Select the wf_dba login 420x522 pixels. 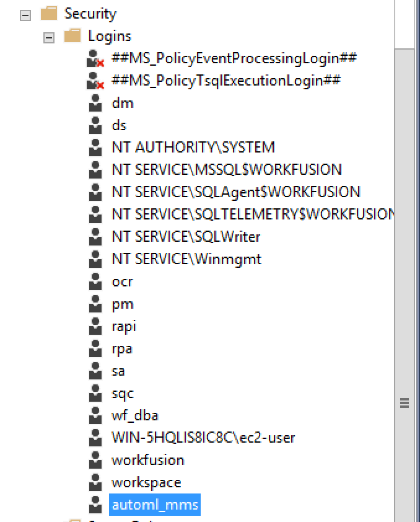pos(134,415)
